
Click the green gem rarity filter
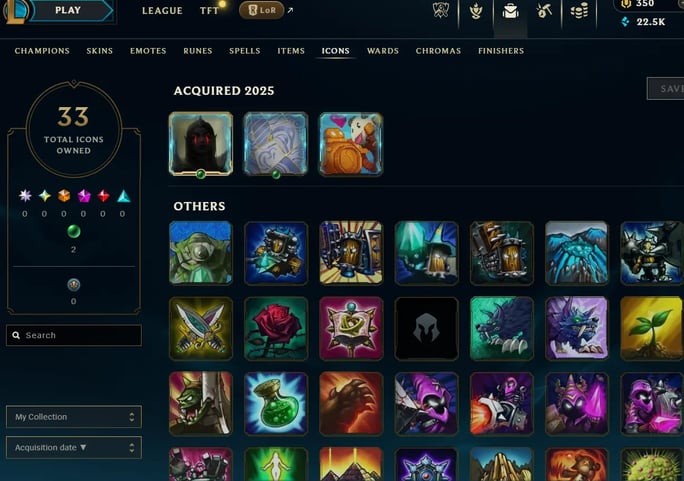pos(74,231)
